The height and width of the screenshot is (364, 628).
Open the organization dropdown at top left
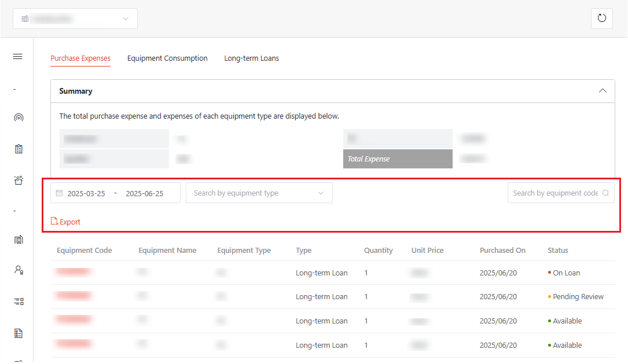(75, 19)
